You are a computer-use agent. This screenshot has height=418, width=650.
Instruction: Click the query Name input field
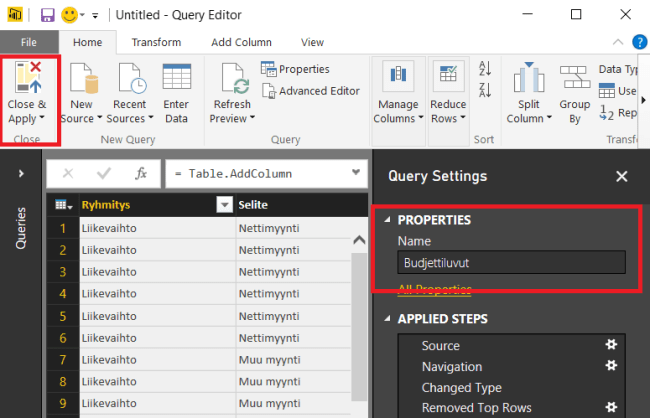pos(510,262)
